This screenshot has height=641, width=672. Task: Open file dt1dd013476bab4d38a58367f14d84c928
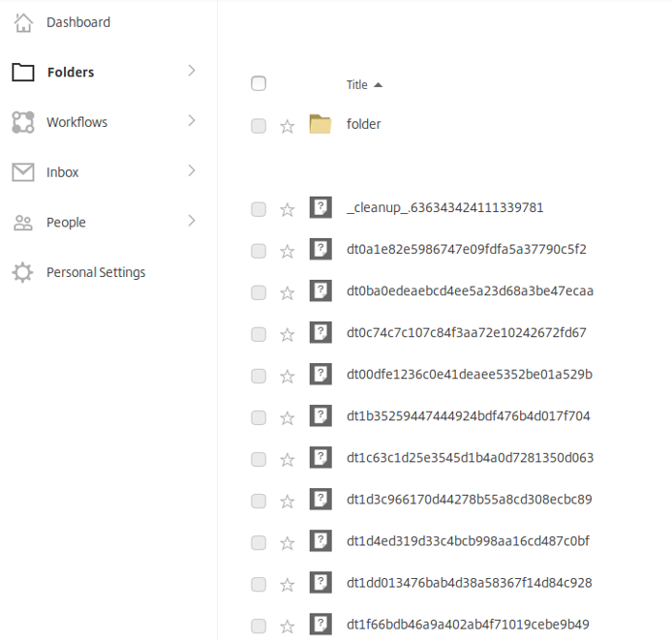pos(470,583)
